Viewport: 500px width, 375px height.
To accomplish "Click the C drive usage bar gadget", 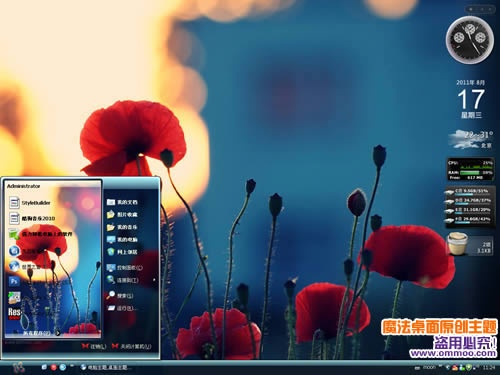I will 469,192.
